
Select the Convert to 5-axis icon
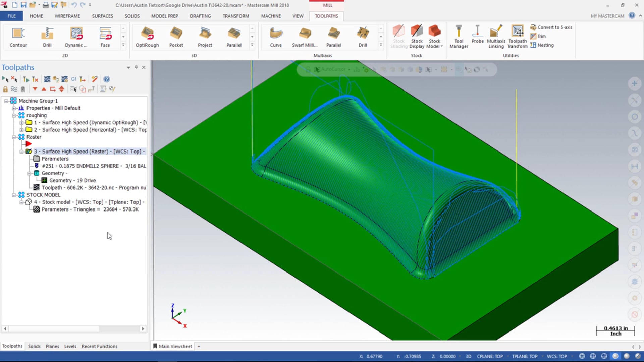pyautogui.click(x=533, y=27)
